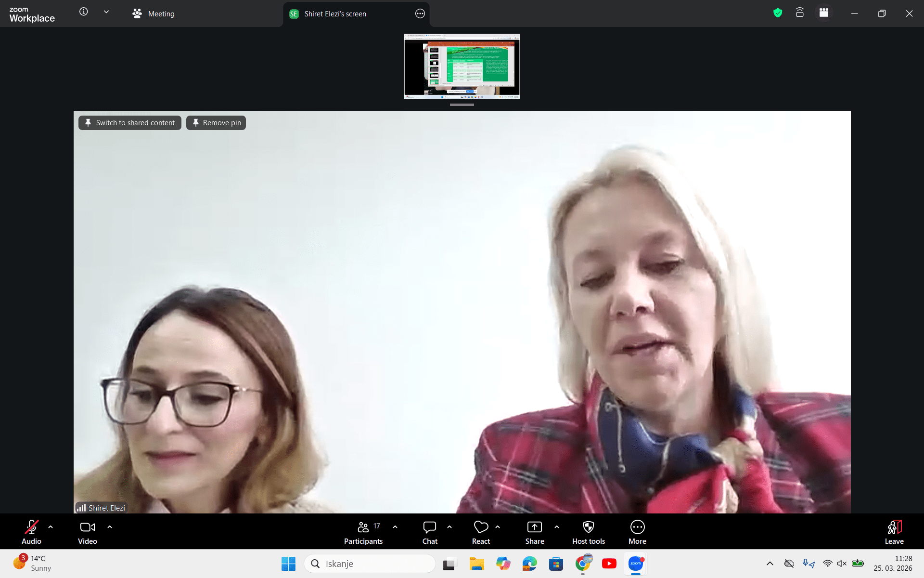Expand the Audio options arrow
Viewport: 924px width, 578px height.
coord(51,527)
